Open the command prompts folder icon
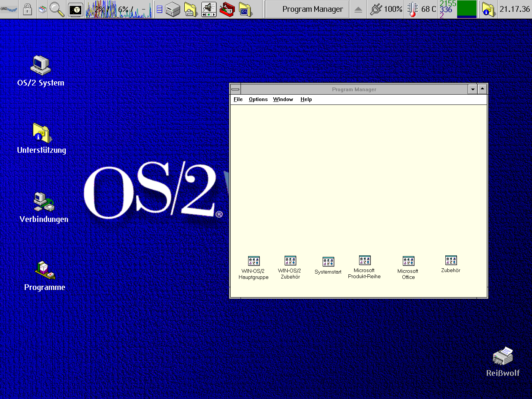Image resolution: width=532 pixels, height=399 pixels. 245,9
